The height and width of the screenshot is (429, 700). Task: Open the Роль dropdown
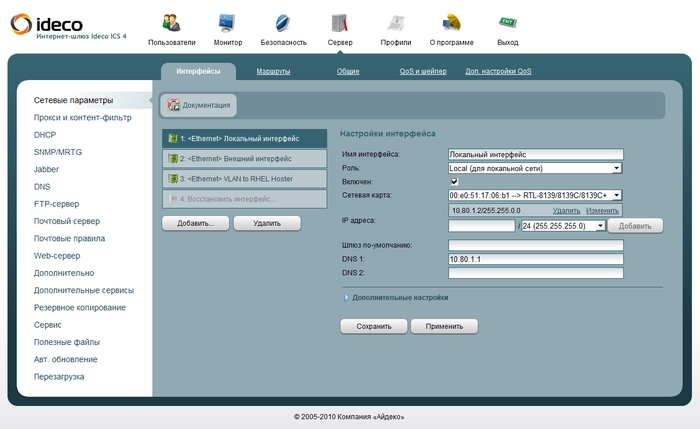coord(535,168)
